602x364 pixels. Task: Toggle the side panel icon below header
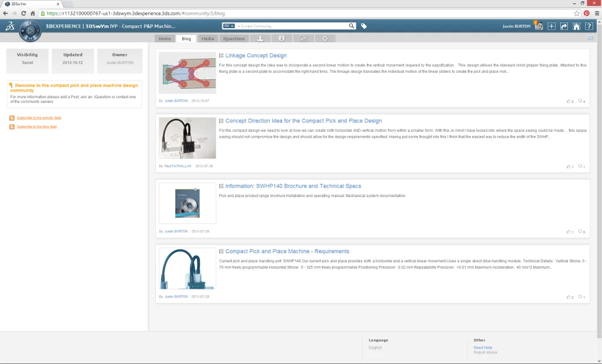590,38
